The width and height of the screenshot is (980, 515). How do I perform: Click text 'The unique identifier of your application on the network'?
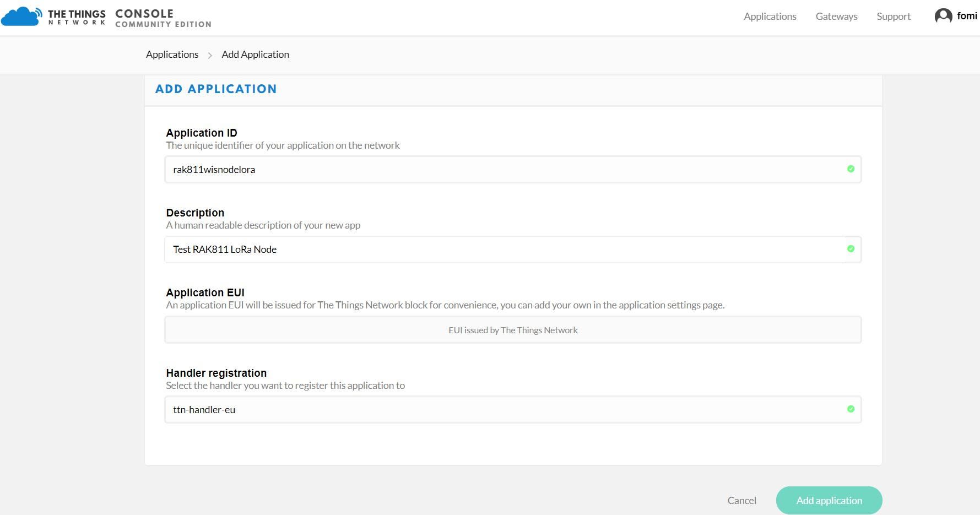(x=283, y=145)
